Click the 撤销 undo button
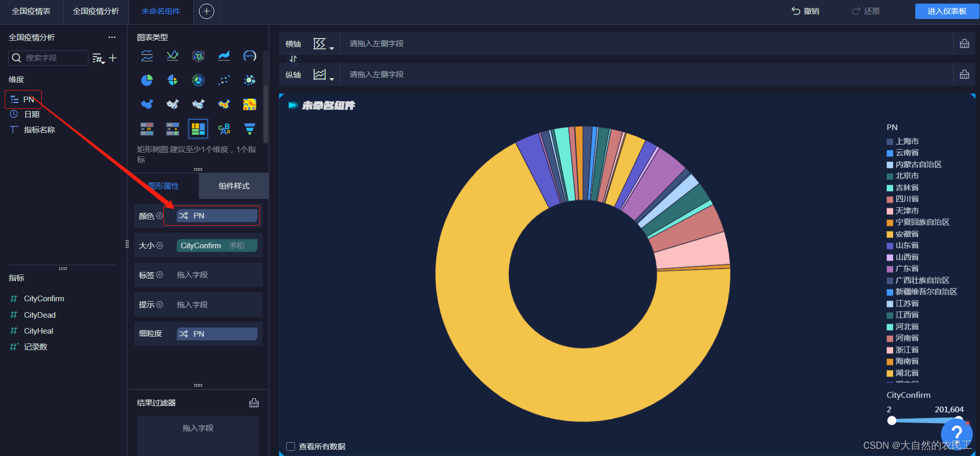 pyautogui.click(x=805, y=11)
